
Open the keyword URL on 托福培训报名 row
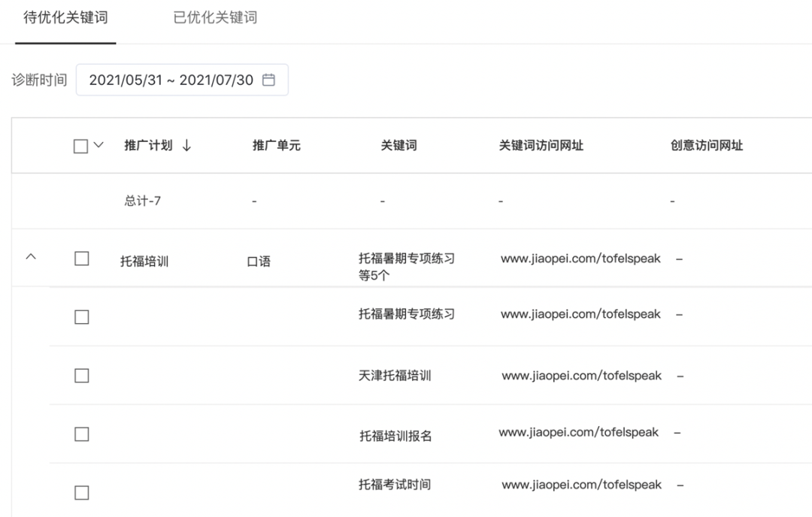[580, 432]
